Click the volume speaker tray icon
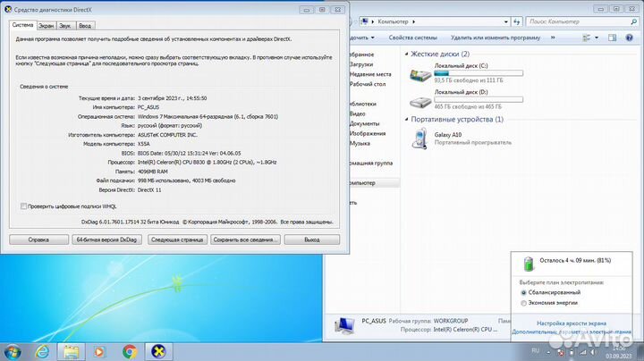The height and width of the screenshot is (361, 644). click(x=594, y=352)
